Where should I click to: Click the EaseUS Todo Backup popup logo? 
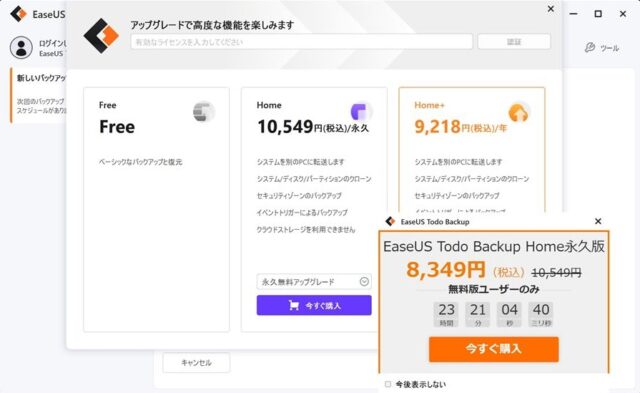coord(390,221)
